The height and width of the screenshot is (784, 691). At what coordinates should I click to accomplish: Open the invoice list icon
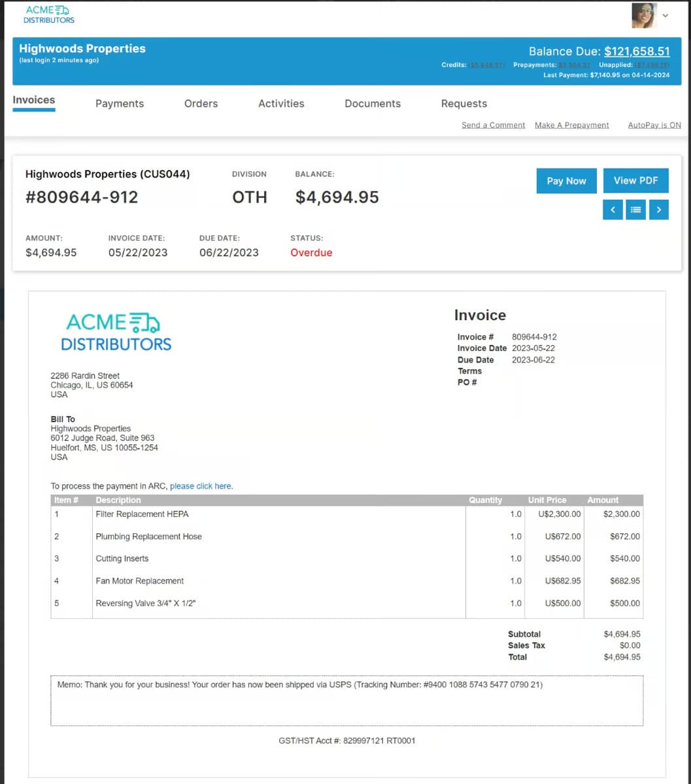pos(635,210)
